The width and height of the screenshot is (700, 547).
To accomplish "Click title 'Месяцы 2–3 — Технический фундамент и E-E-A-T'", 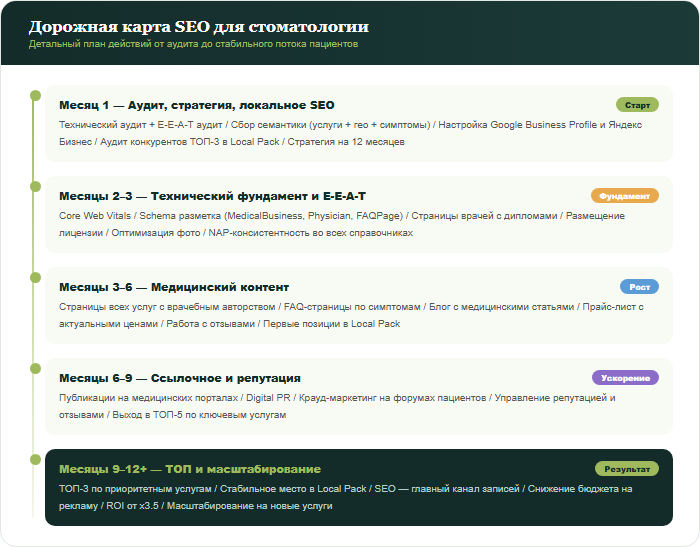I will (x=212, y=196).
